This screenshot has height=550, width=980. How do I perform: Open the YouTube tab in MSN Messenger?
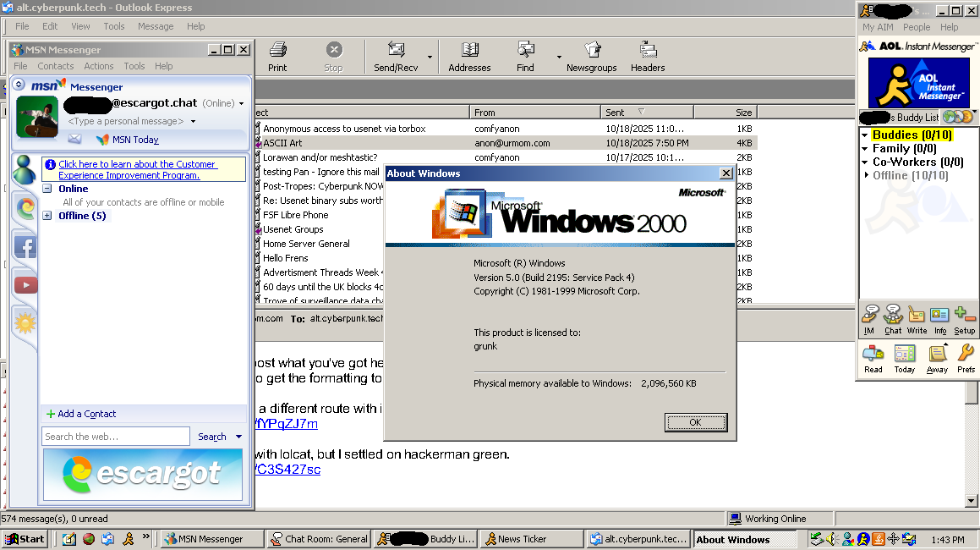coord(25,285)
